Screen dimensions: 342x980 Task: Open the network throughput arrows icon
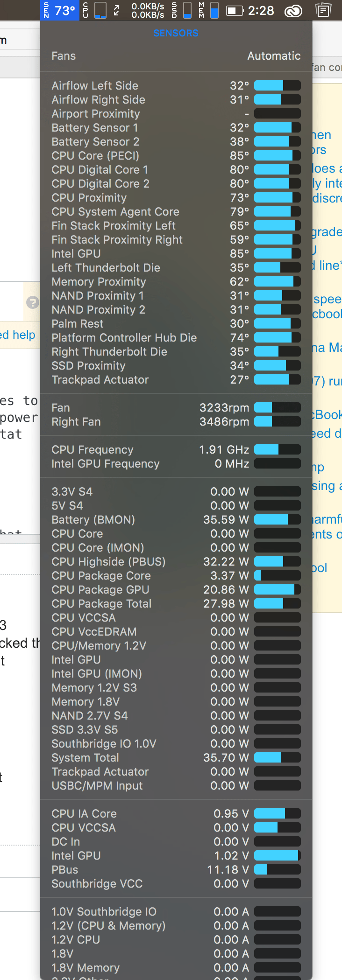coord(116,10)
